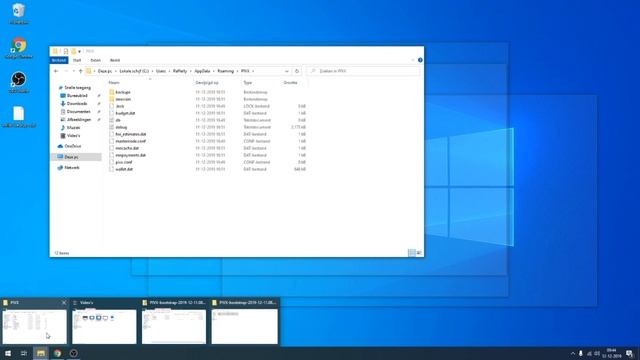640x360 pixels.
Task: Open Explorer help with the blue question icon
Action: [420, 60]
